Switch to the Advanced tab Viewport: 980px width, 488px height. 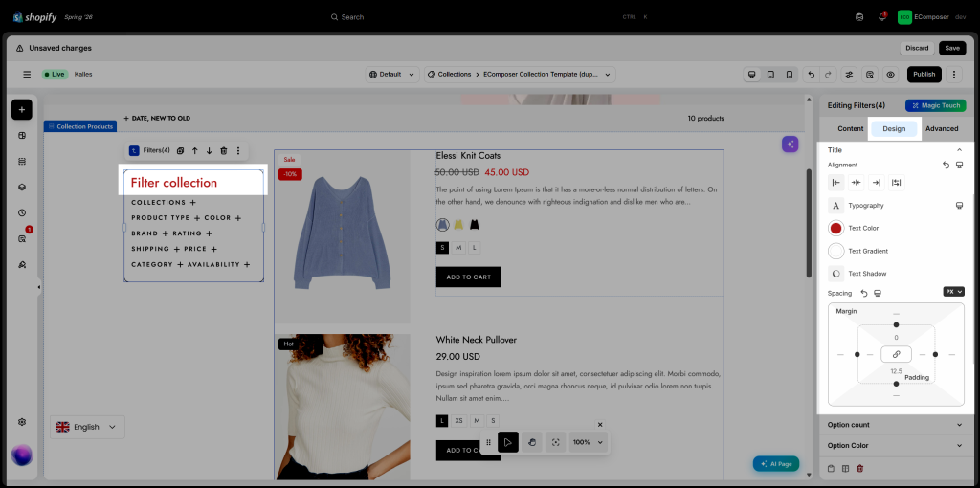pos(942,129)
